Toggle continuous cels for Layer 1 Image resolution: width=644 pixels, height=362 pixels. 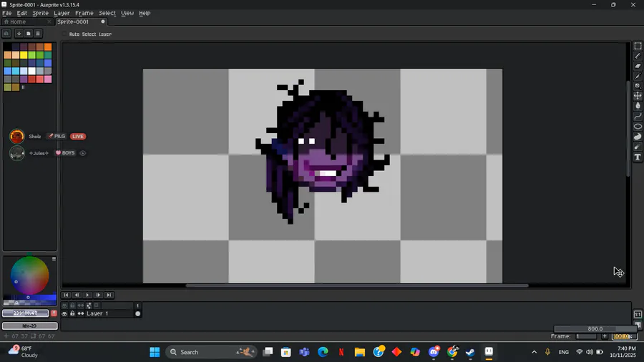coord(81,313)
